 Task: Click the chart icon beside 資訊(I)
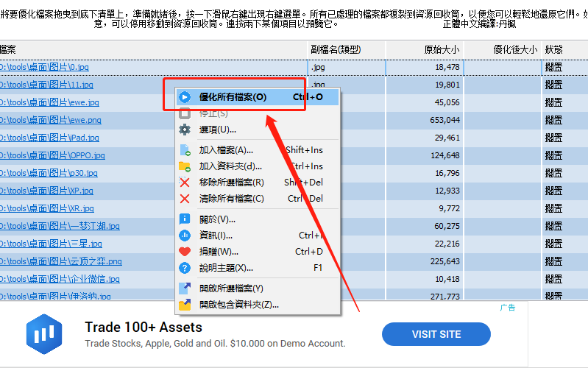185,236
